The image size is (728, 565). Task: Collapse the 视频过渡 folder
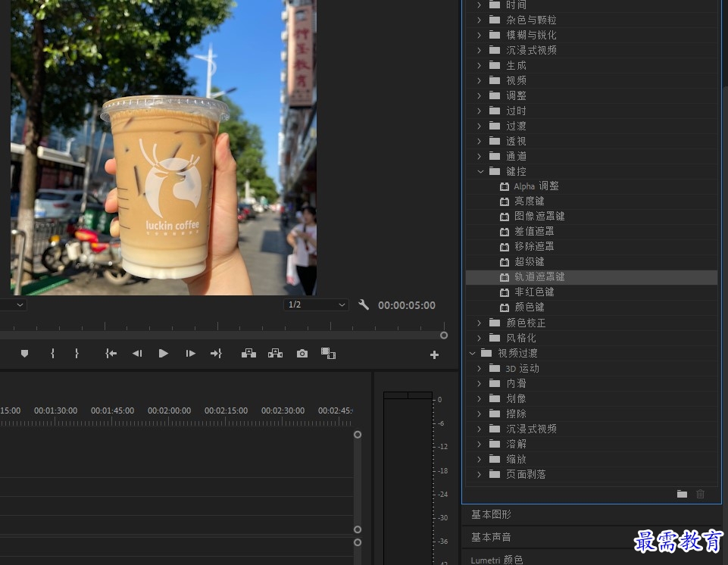[472, 353]
